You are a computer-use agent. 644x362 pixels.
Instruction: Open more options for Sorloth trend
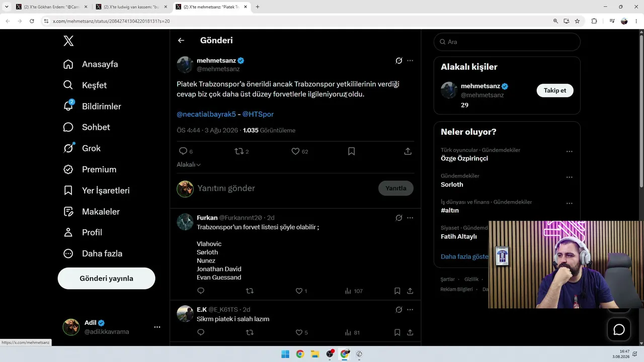point(569,177)
